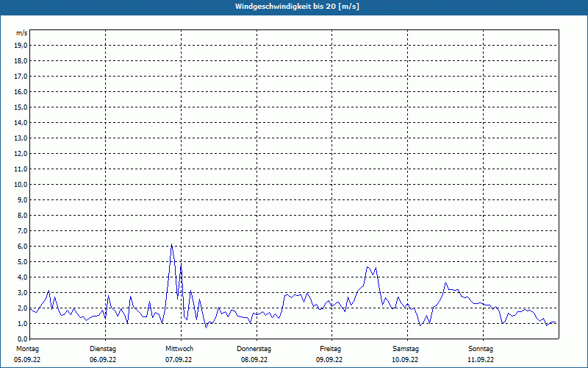Click the 11,0 axis label
588x368 pixels.
coord(21,169)
